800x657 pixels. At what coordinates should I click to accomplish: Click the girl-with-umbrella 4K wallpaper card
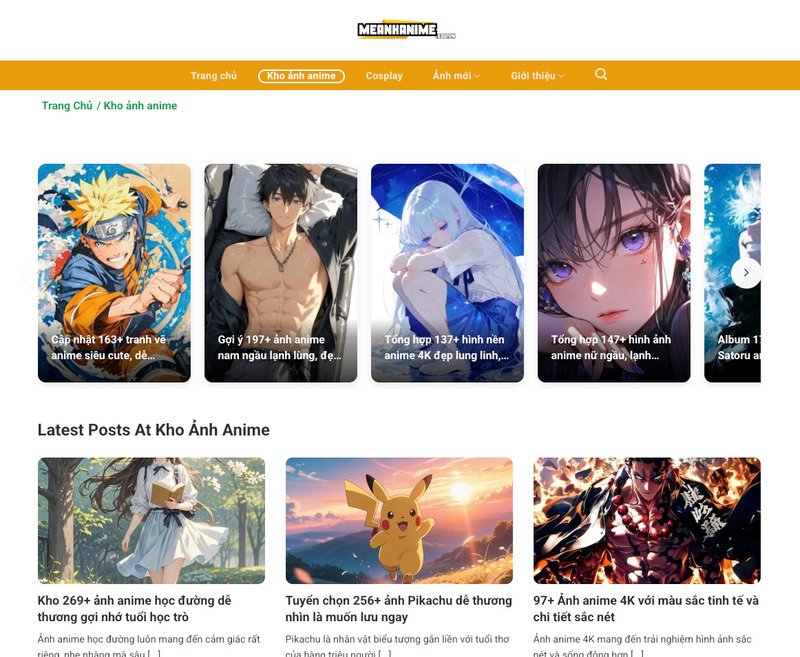446,270
